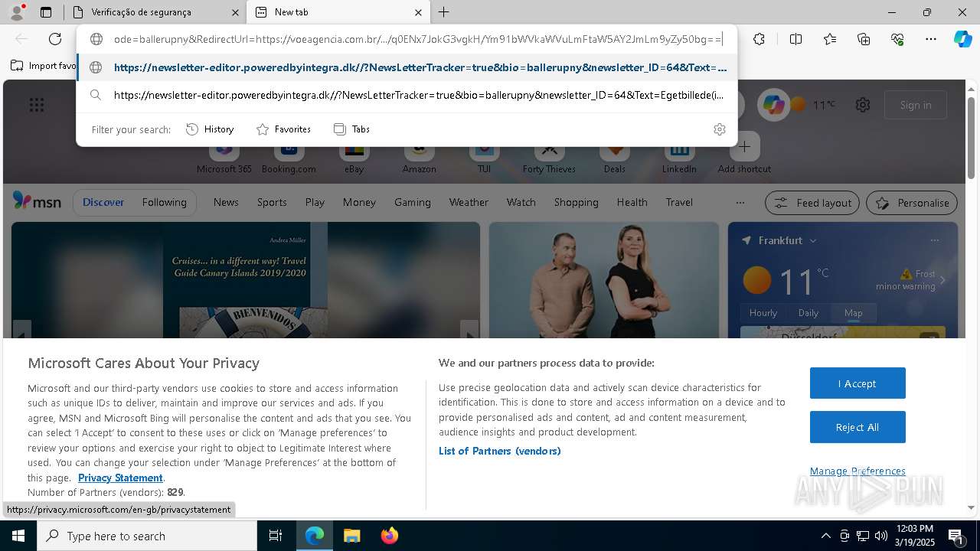Open Manage Preferences link
This screenshot has height=551, width=980.
[x=857, y=471]
